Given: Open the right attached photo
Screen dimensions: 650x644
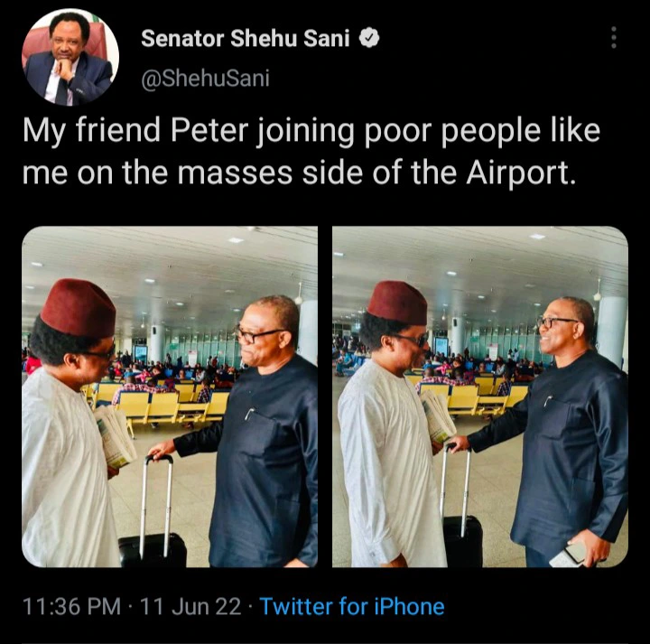Looking at the screenshot, I should tap(480, 397).
